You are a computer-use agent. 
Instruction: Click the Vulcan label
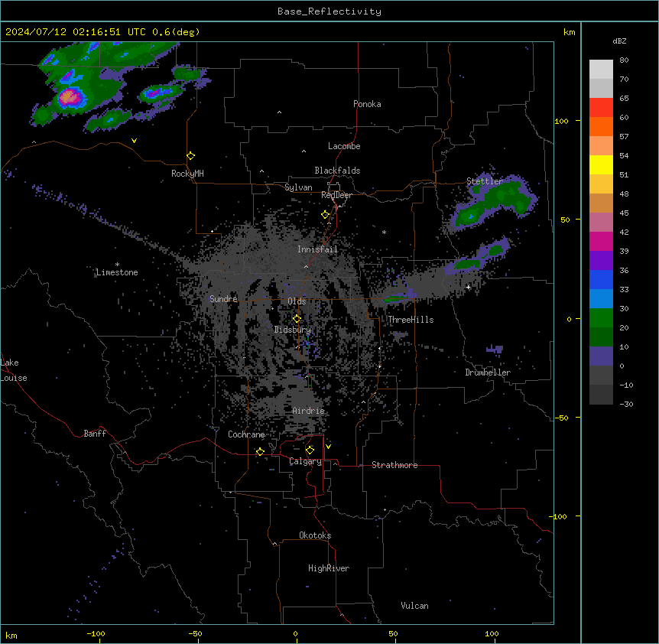[x=414, y=606]
